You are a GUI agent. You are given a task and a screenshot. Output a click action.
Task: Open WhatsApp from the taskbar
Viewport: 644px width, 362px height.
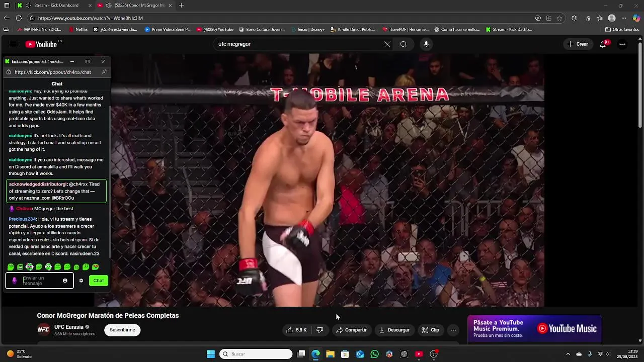[374, 354]
